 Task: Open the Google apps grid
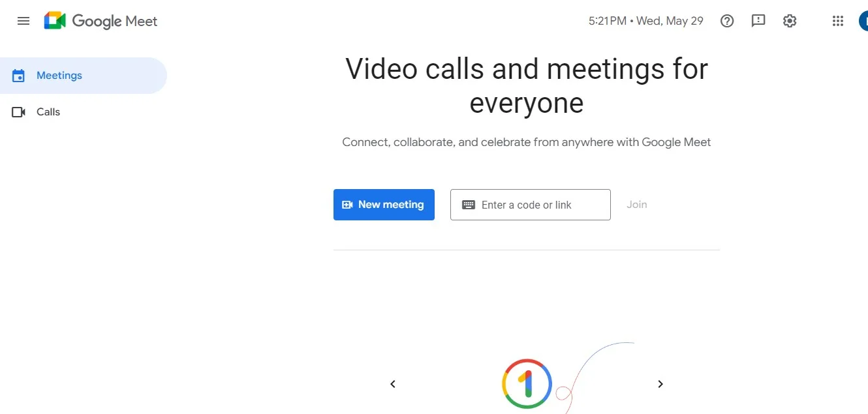point(838,21)
